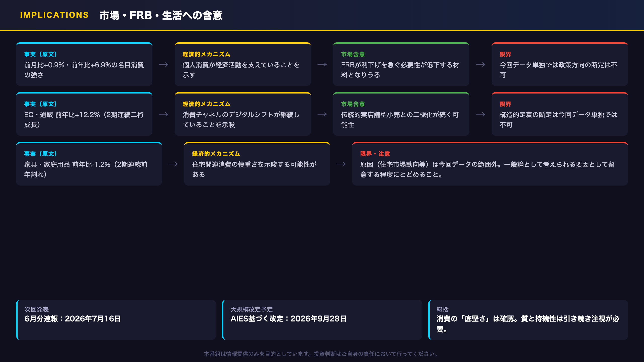Click the text 住宅関連消費の慎重さを示唆する可能性
Viewport: 644px width, 362px height.
pyautogui.click(x=251, y=165)
